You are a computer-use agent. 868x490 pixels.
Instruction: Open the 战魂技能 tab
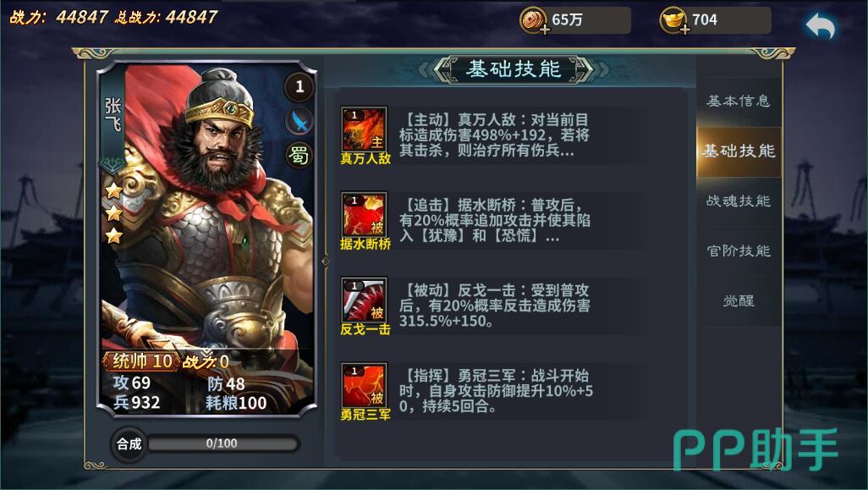(739, 201)
